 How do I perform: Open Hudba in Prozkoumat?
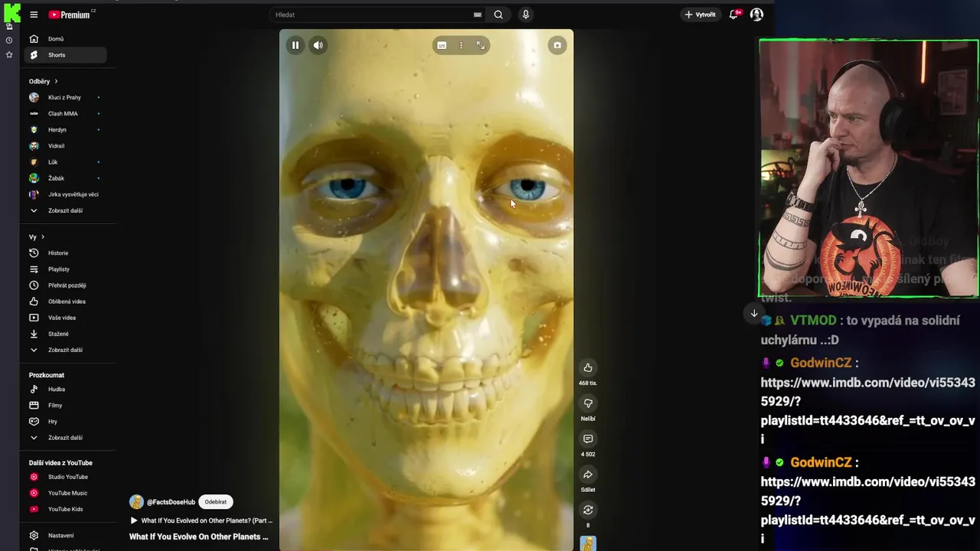pos(65,389)
